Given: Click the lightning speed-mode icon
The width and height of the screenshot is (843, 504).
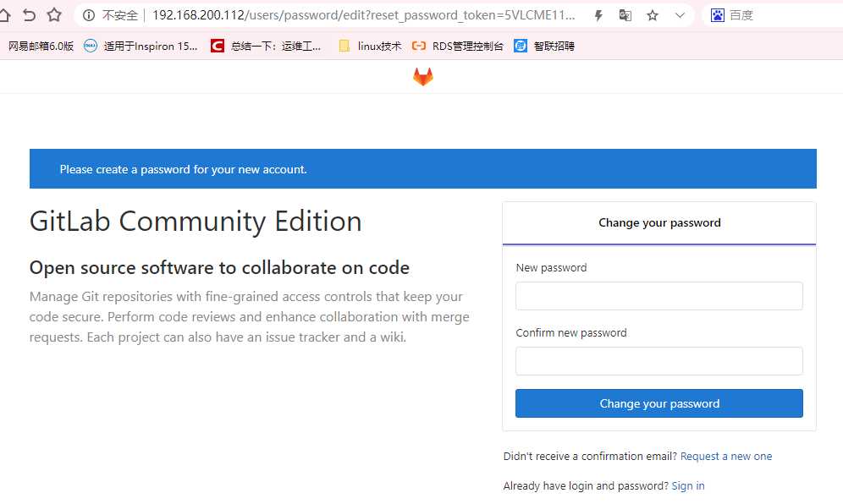Looking at the screenshot, I should [598, 15].
